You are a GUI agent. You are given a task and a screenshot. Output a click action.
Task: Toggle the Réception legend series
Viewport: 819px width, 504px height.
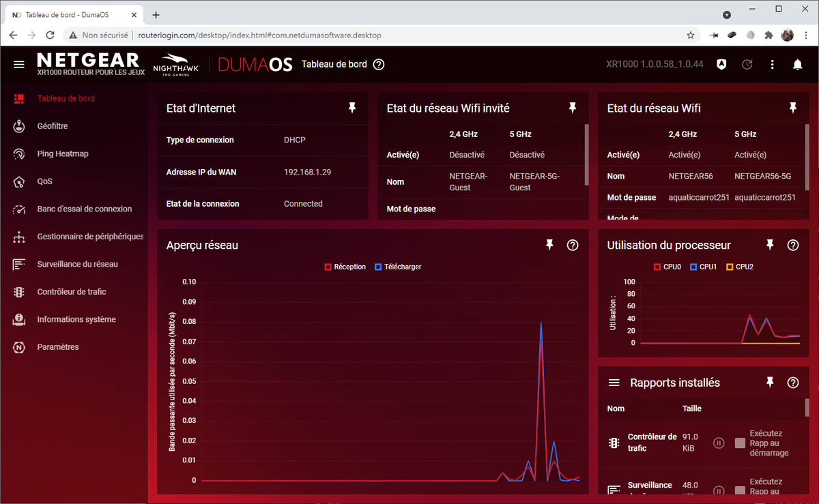click(x=345, y=267)
